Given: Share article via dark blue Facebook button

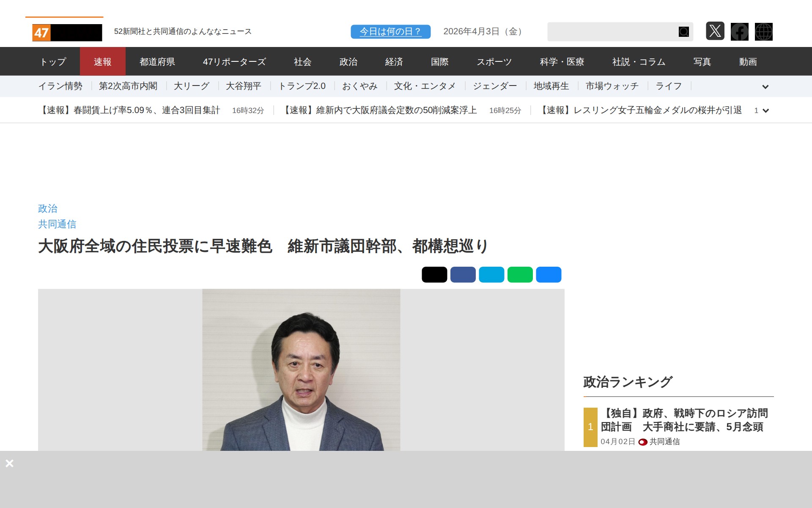Looking at the screenshot, I should 463,275.
